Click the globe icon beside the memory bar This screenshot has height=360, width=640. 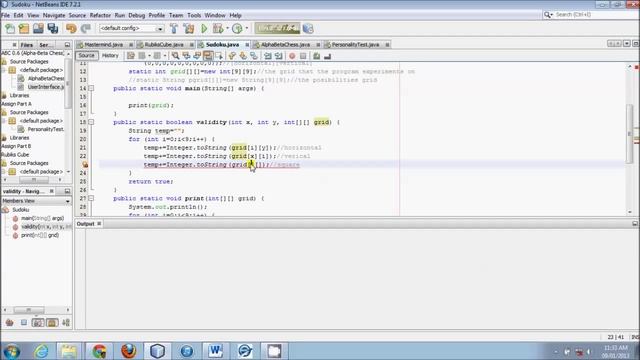click(308, 28)
